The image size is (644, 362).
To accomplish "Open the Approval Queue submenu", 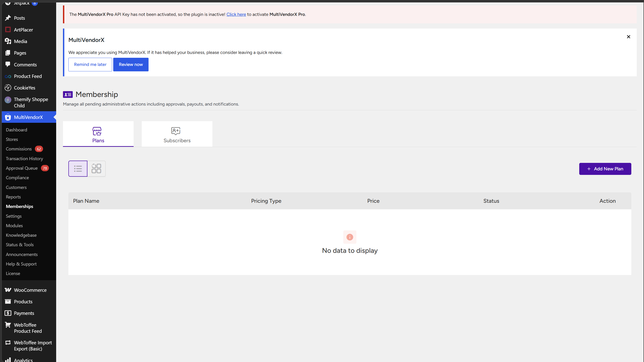I will (x=22, y=168).
